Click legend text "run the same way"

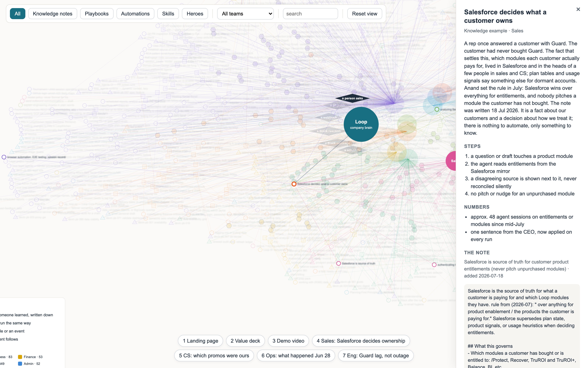coord(16,323)
